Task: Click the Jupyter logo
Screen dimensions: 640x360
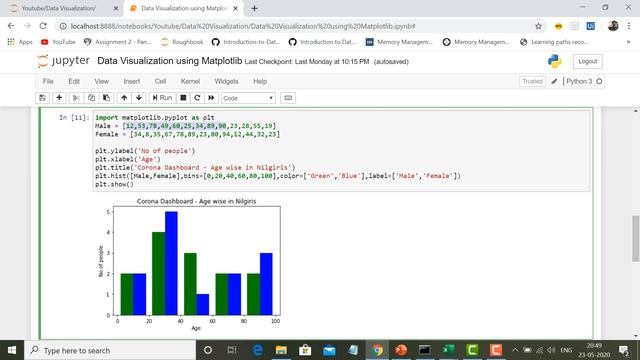Action: tap(63, 61)
